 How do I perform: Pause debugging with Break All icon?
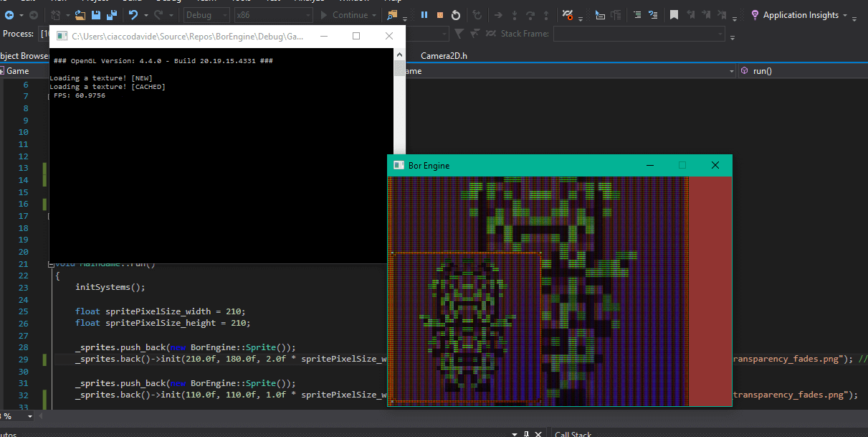[x=424, y=15]
